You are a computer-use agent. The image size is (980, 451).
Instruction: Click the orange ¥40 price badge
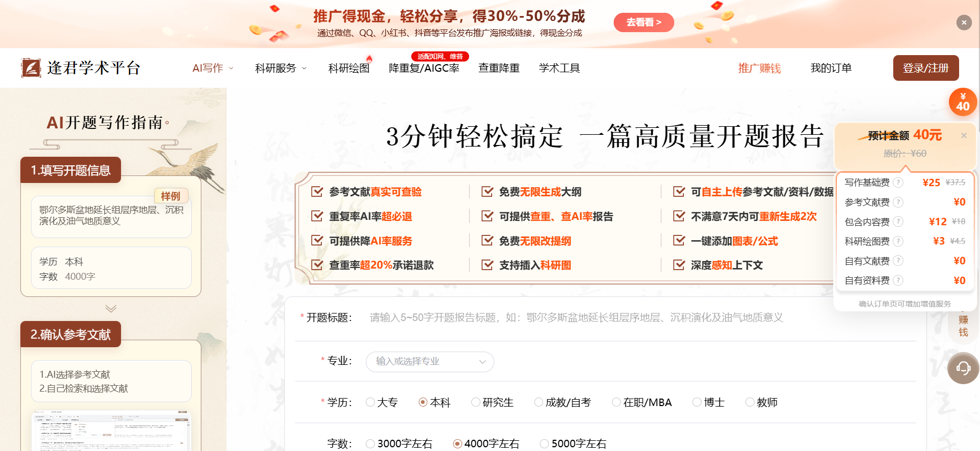click(x=963, y=102)
